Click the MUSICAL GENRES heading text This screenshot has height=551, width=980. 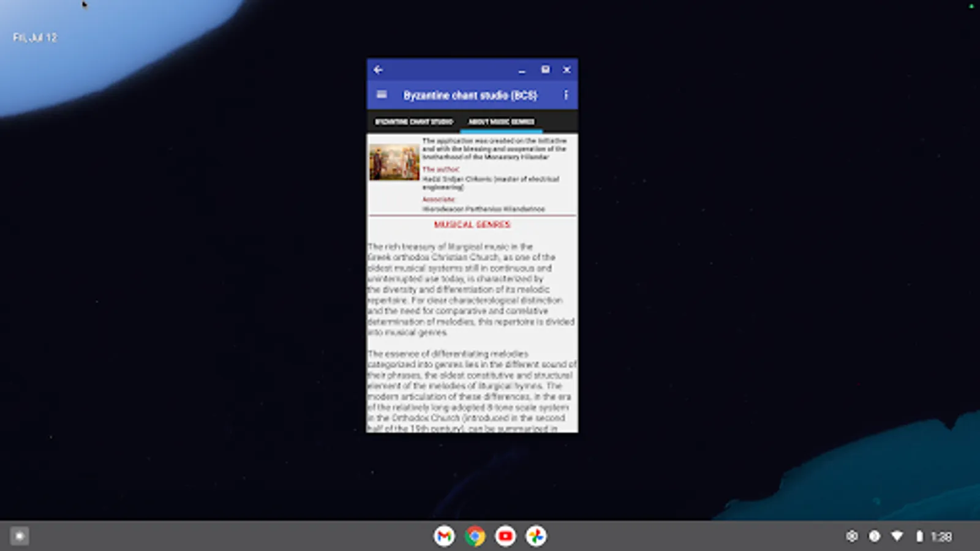[x=472, y=225]
